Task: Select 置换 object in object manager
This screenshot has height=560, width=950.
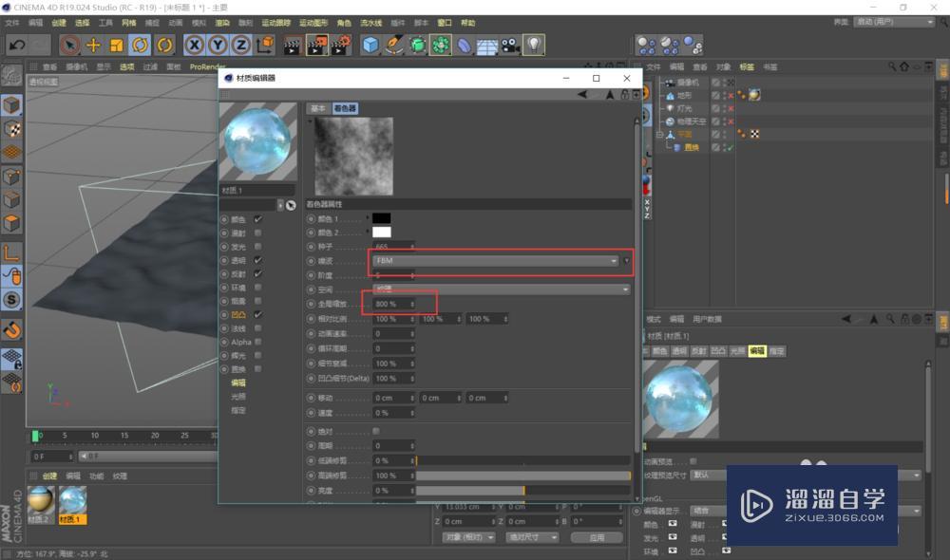Action: pyautogui.click(x=692, y=148)
